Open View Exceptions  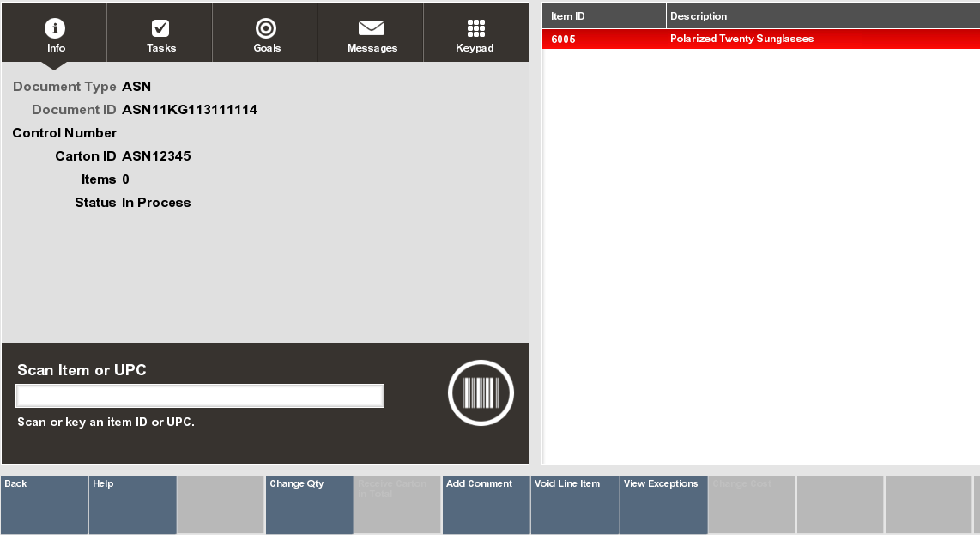pos(663,505)
